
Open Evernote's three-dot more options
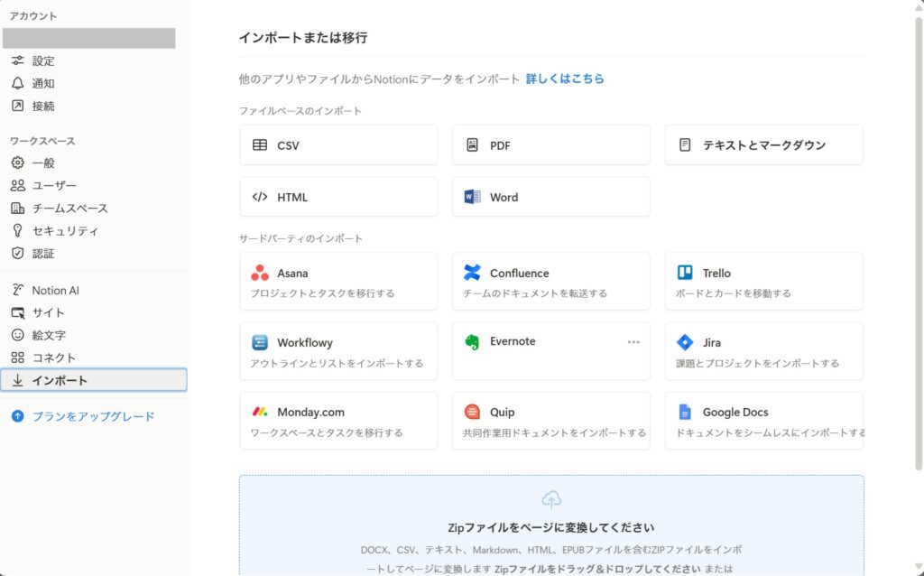633,342
